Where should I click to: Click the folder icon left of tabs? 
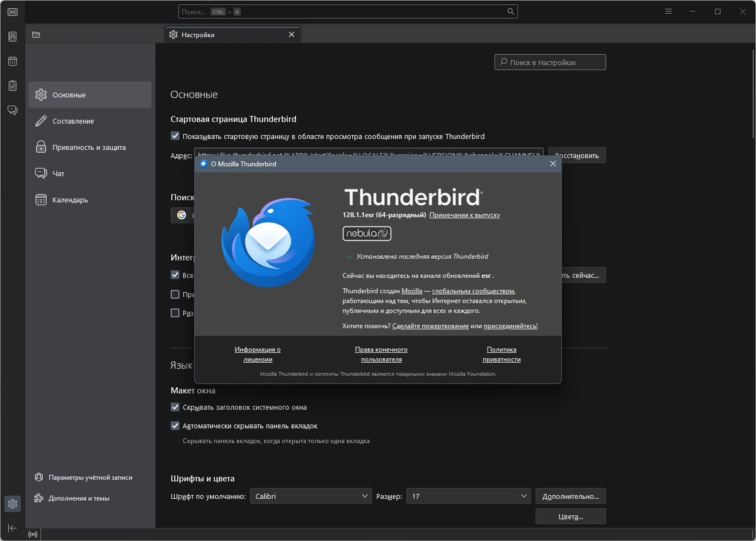click(x=36, y=35)
